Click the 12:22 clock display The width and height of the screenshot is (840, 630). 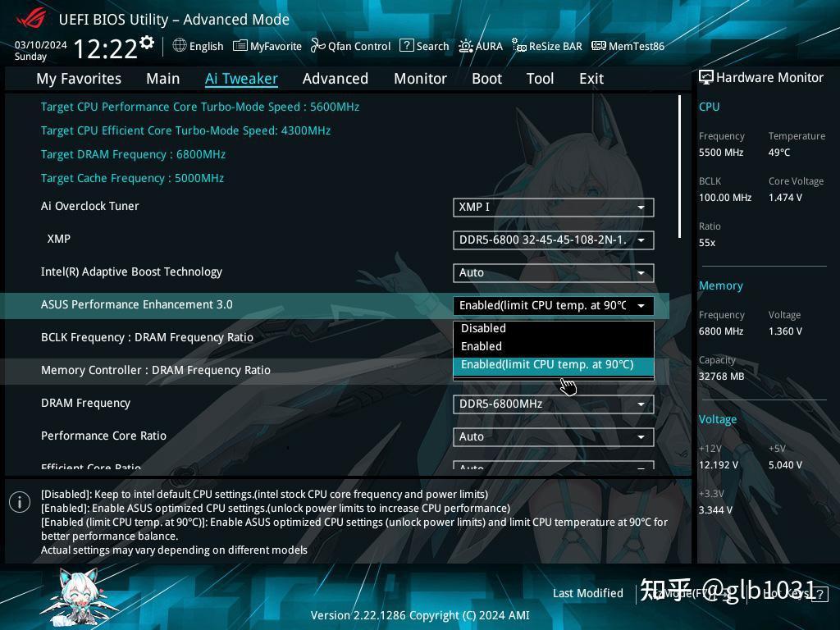click(106, 48)
